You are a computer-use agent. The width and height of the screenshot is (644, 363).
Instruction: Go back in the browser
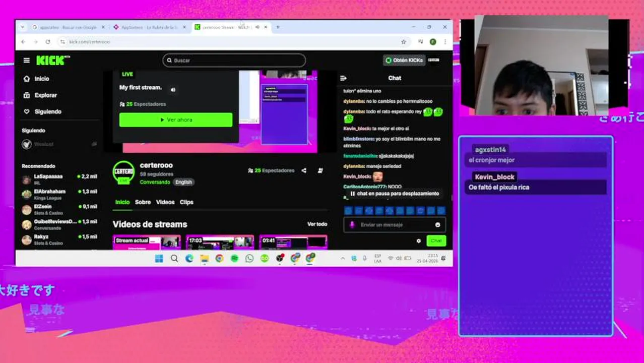[x=23, y=42]
